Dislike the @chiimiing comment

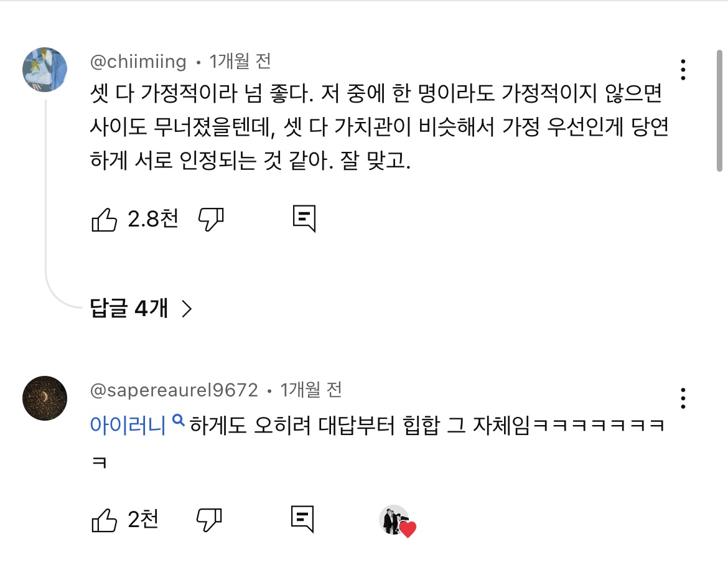(x=211, y=219)
